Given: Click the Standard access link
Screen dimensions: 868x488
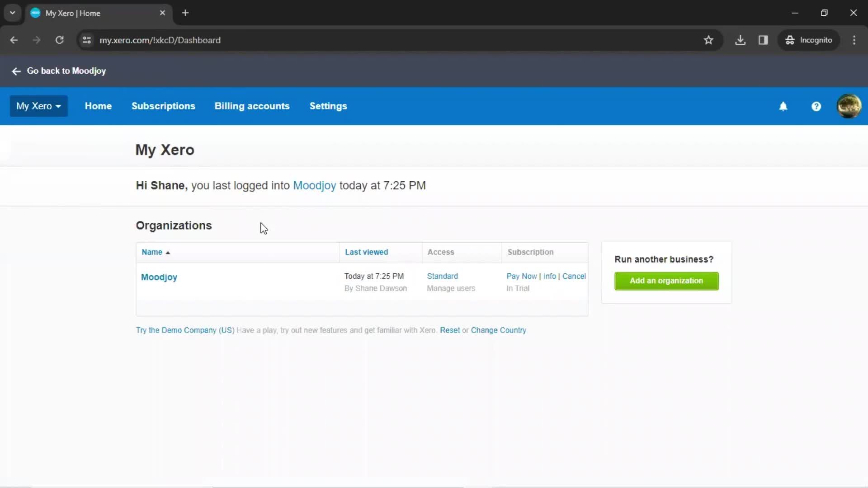Looking at the screenshot, I should [442, 276].
